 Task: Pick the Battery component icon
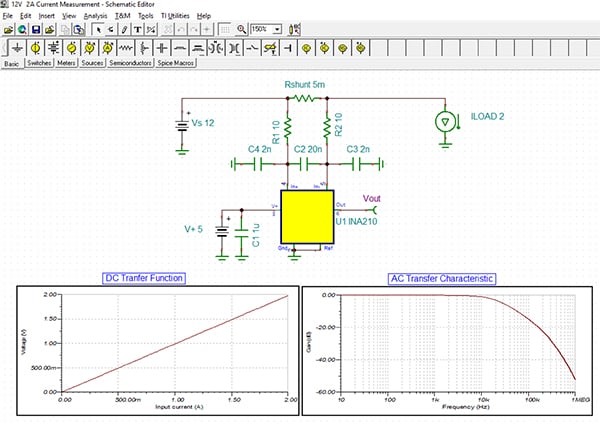coord(54,48)
